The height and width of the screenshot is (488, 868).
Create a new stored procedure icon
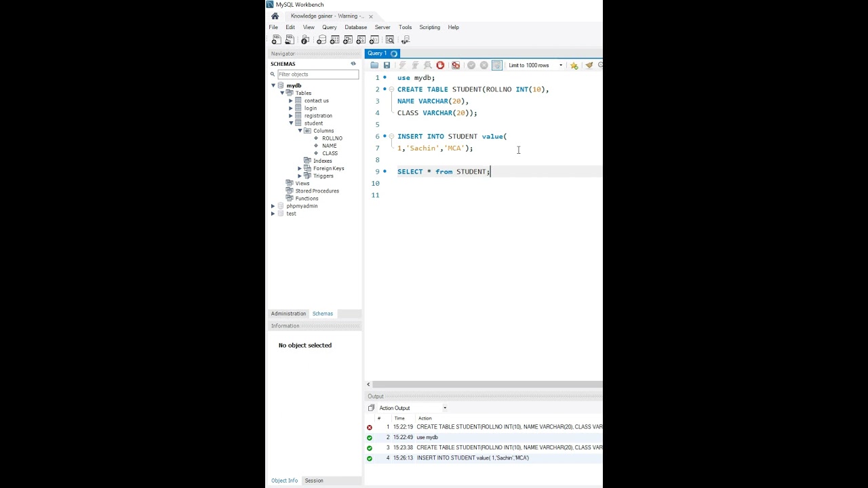pyautogui.click(x=361, y=40)
